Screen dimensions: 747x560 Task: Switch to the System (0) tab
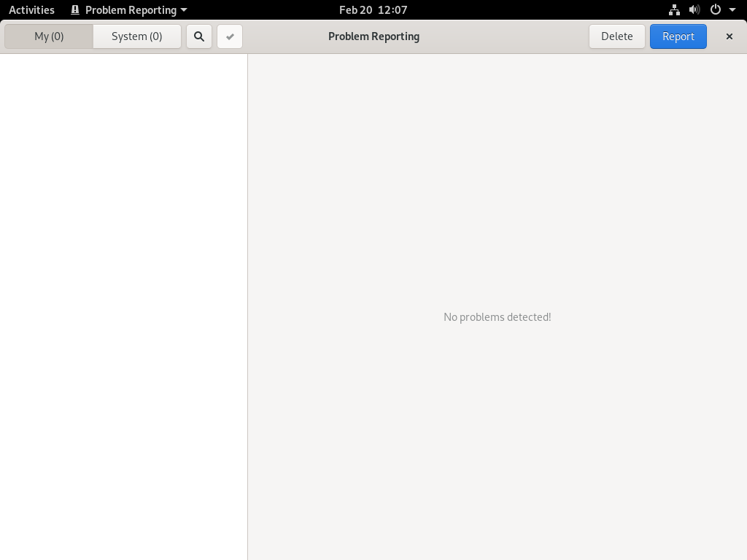[x=136, y=36]
